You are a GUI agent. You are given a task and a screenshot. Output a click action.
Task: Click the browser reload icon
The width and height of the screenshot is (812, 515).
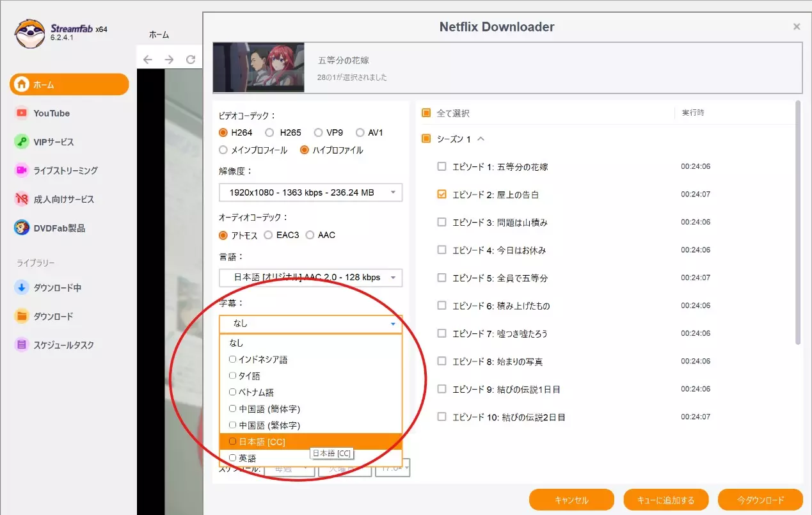click(191, 59)
